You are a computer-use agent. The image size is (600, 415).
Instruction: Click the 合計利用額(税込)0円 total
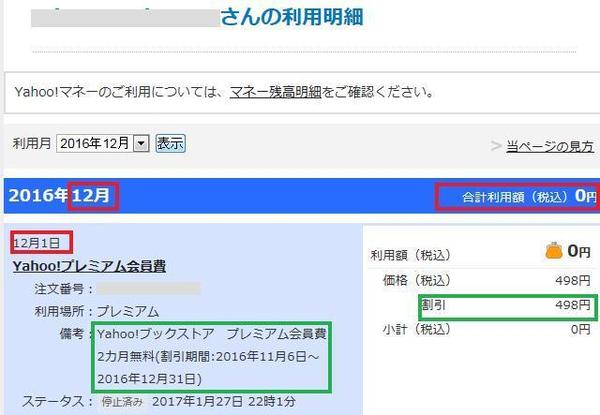tap(529, 197)
